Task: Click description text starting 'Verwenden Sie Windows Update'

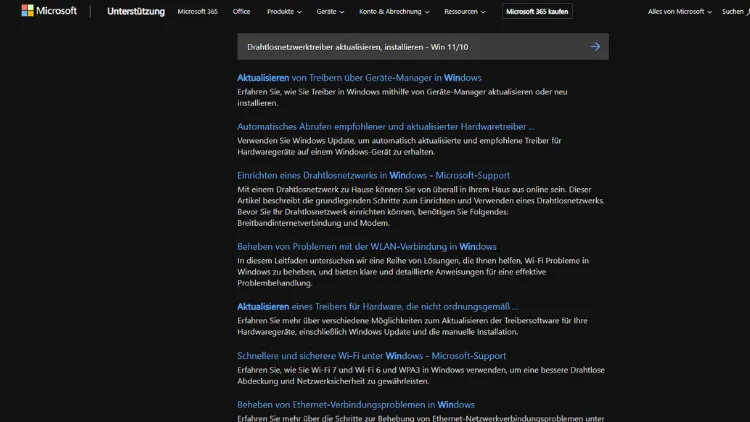Action: click(399, 146)
